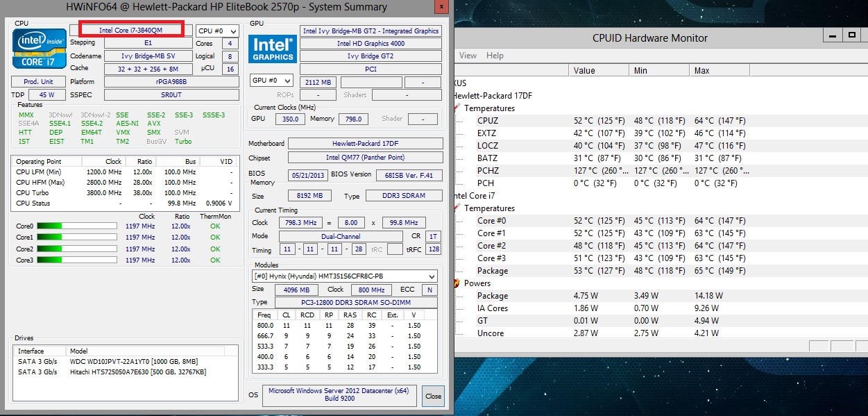The width and height of the screenshot is (868, 416).
Task: Select the Powers tree node
Action: click(x=477, y=283)
